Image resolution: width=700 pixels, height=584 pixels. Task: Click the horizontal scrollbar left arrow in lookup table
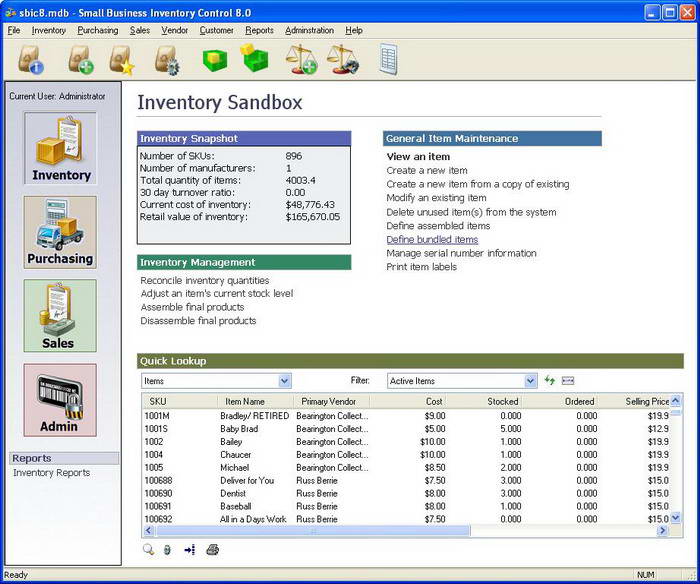coord(149,530)
